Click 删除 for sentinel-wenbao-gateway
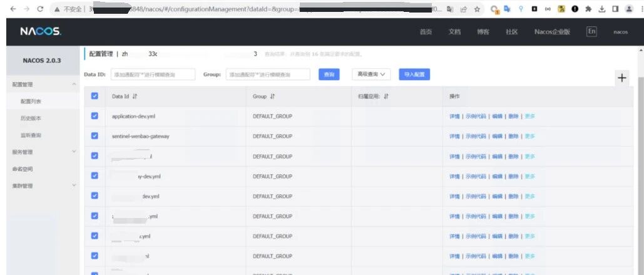 [x=513, y=136]
